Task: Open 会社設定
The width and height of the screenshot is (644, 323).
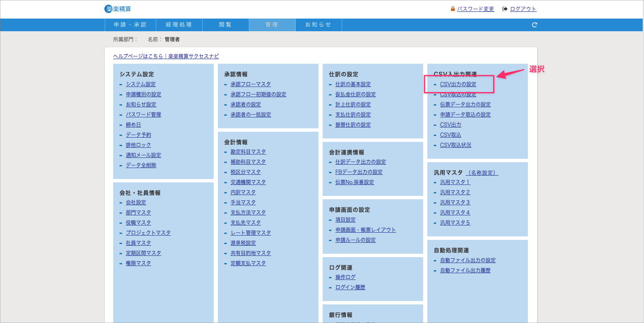Action: tap(136, 203)
